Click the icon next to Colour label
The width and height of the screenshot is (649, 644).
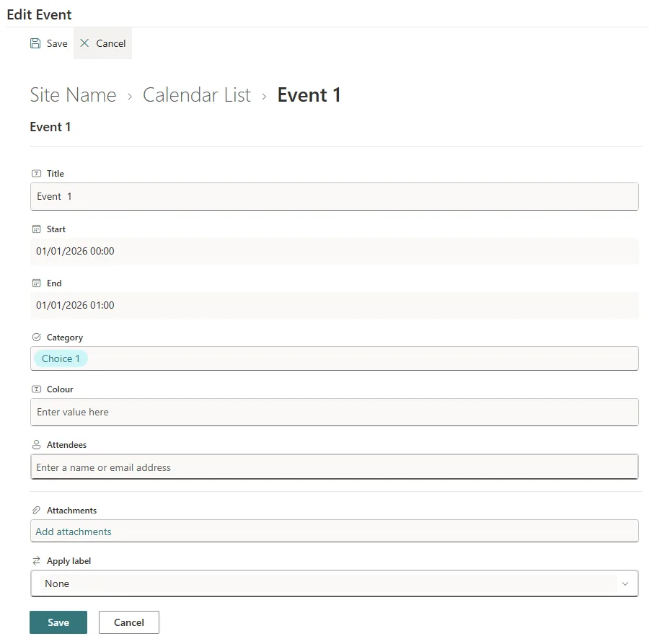click(37, 389)
